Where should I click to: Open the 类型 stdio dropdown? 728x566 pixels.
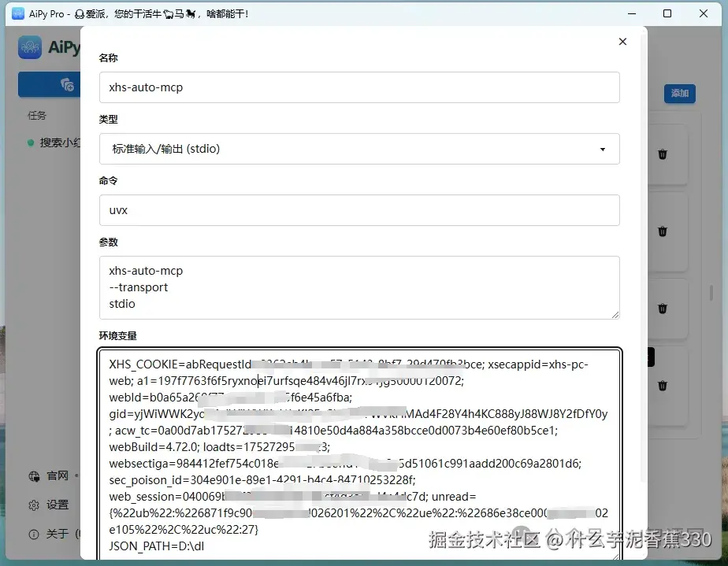pyautogui.click(x=360, y=149)
